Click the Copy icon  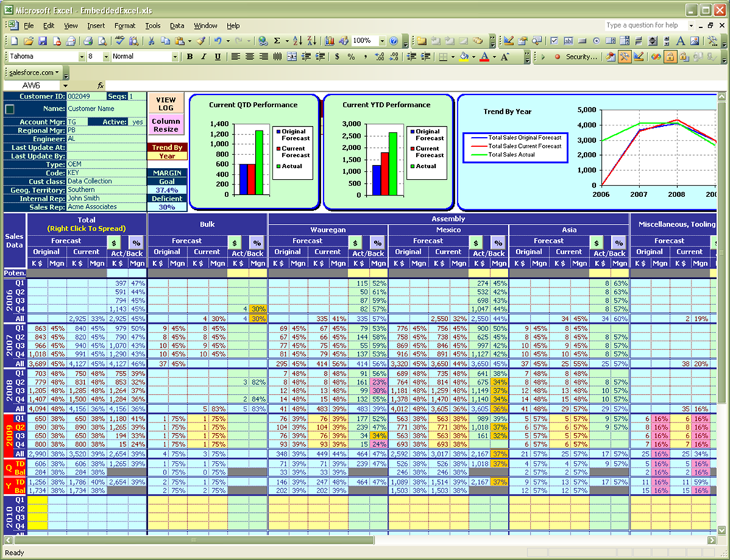tap(165, 41)
